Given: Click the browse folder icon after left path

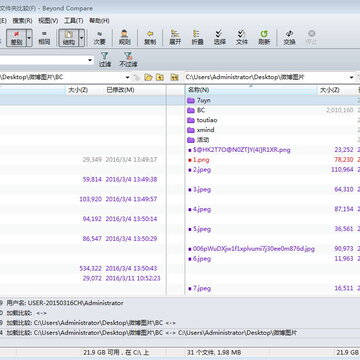Looking at the screenshot, I should click(x=148, y=77).
